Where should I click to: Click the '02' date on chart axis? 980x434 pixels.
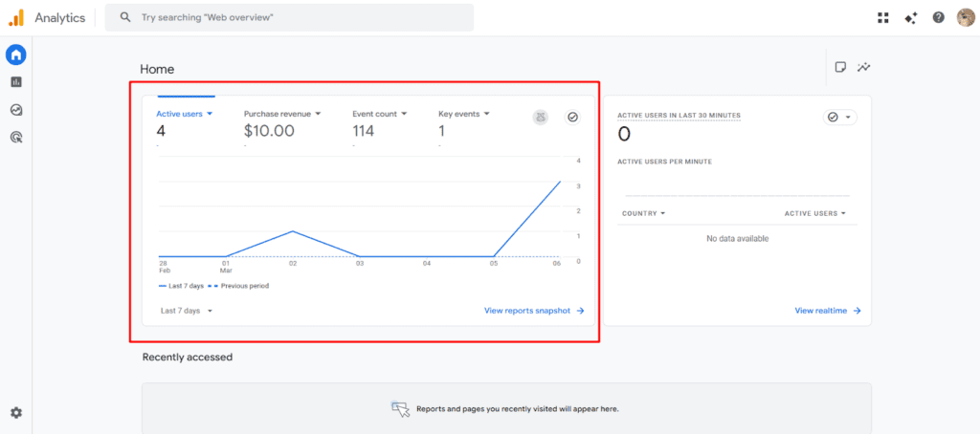(293, 264)
